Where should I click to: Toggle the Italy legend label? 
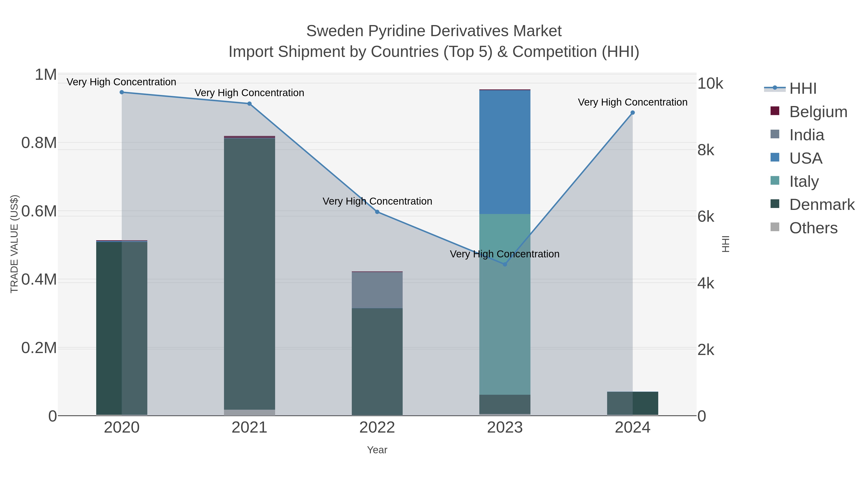click(x=804, y=181)
